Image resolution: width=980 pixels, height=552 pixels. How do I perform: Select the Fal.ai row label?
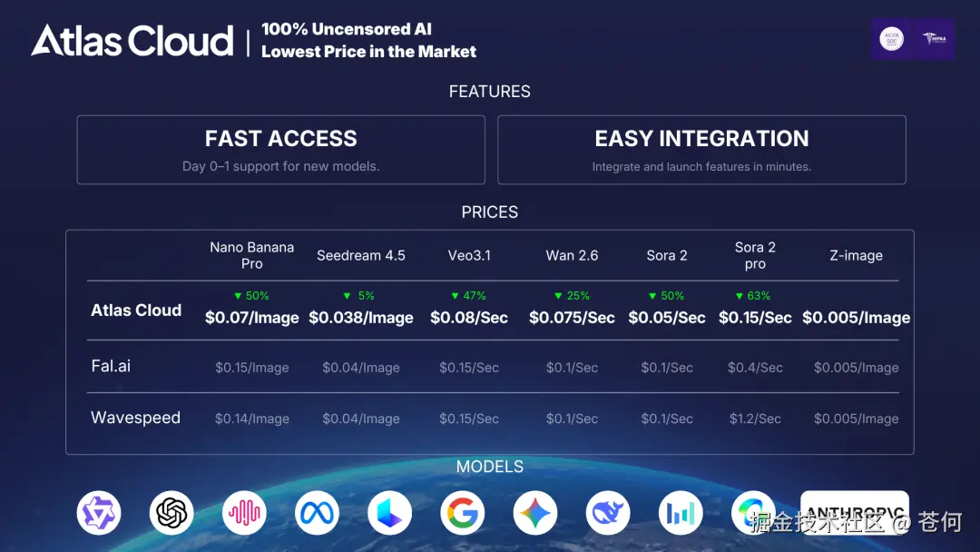111,367
